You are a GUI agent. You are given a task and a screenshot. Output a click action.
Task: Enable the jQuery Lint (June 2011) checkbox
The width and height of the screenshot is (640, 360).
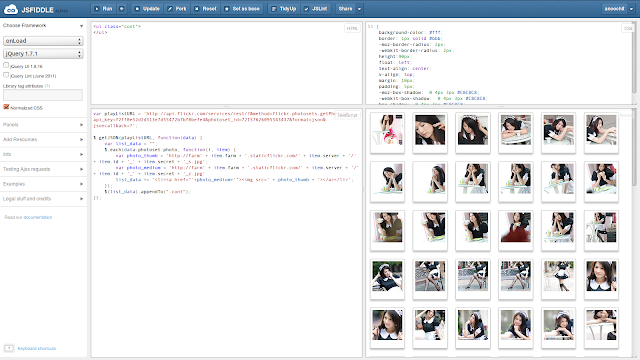6,75
